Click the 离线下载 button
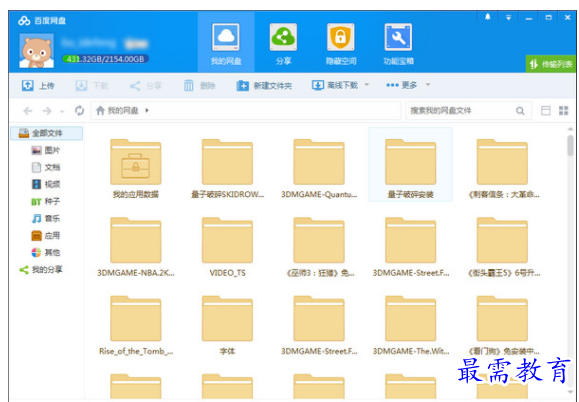Screen dimensions: 579x402 coord(335,85)
